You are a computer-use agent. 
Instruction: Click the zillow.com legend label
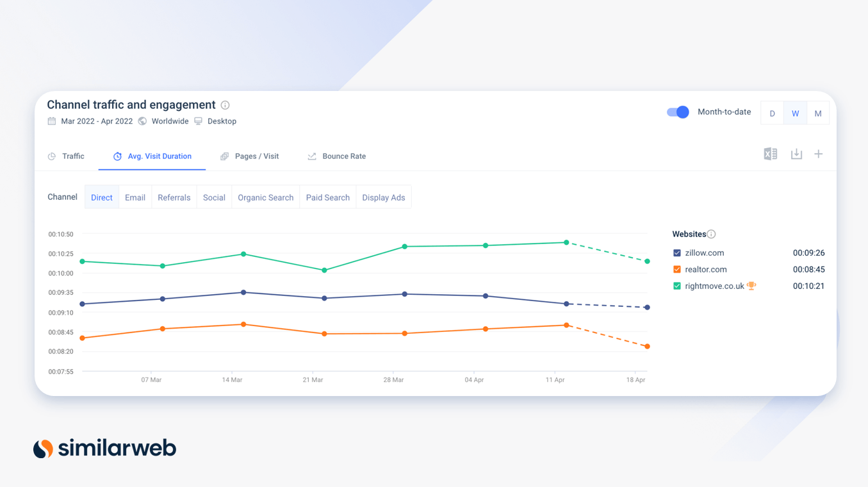click(705, 253)
